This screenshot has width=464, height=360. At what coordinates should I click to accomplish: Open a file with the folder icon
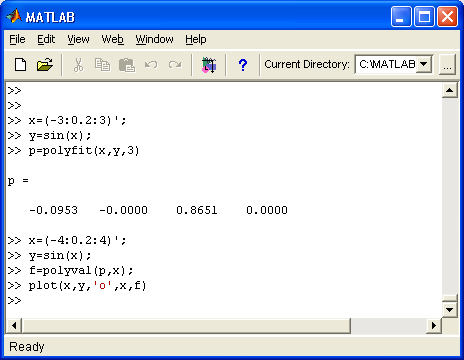[45, 65]
